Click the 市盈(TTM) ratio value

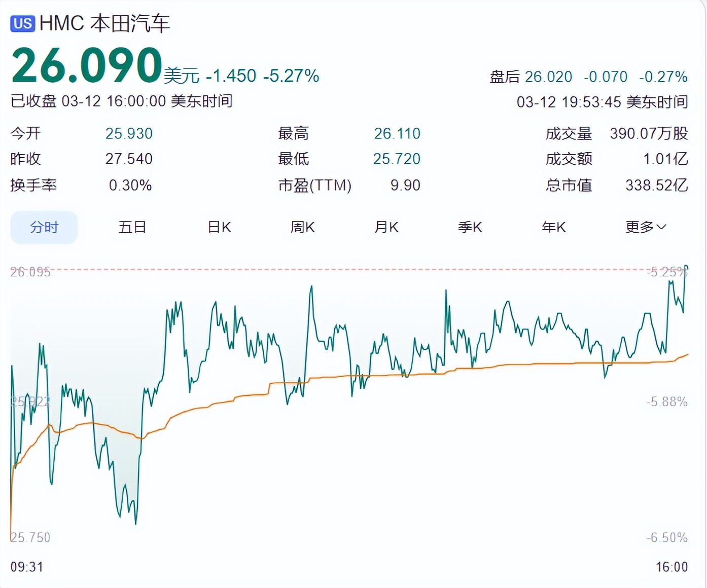(405, 186)
